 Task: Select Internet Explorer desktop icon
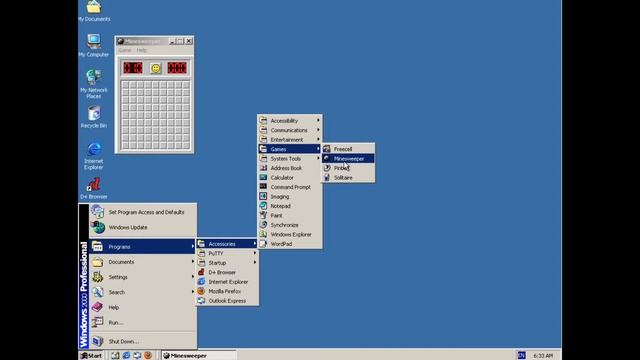(94, 156)
